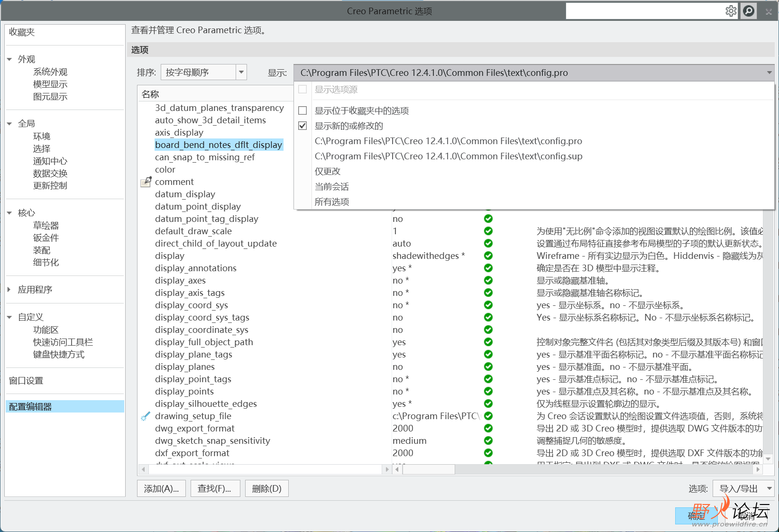This screenshot has width=779, height=532.
Task: Select 键盘快捷方式 settings page
Action: tap(59, 354)
